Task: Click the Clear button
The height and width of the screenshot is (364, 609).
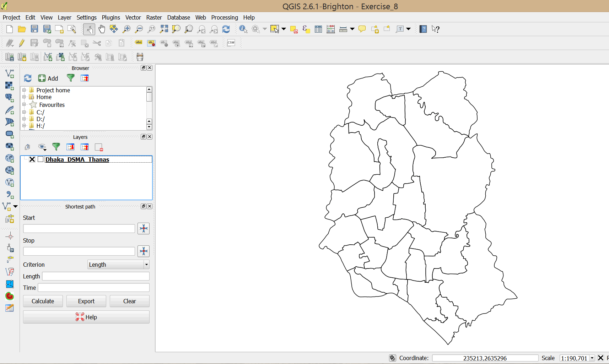Action: pos(130,301)
